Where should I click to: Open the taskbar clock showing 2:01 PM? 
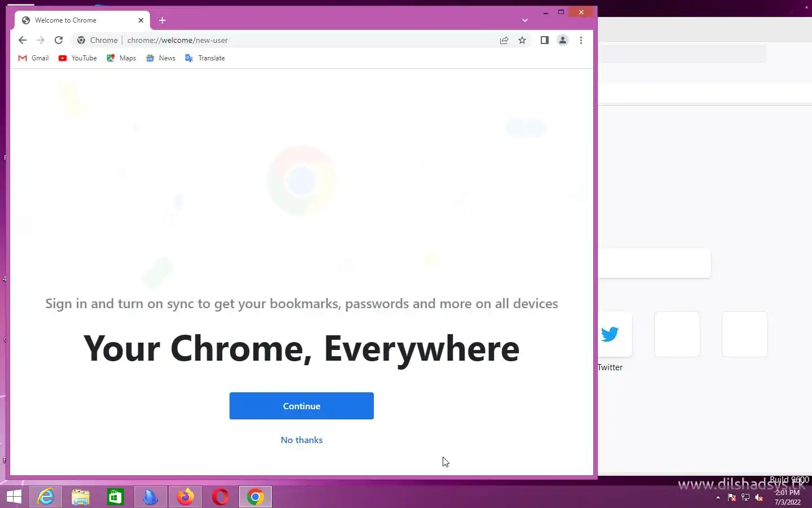[788, 497]
